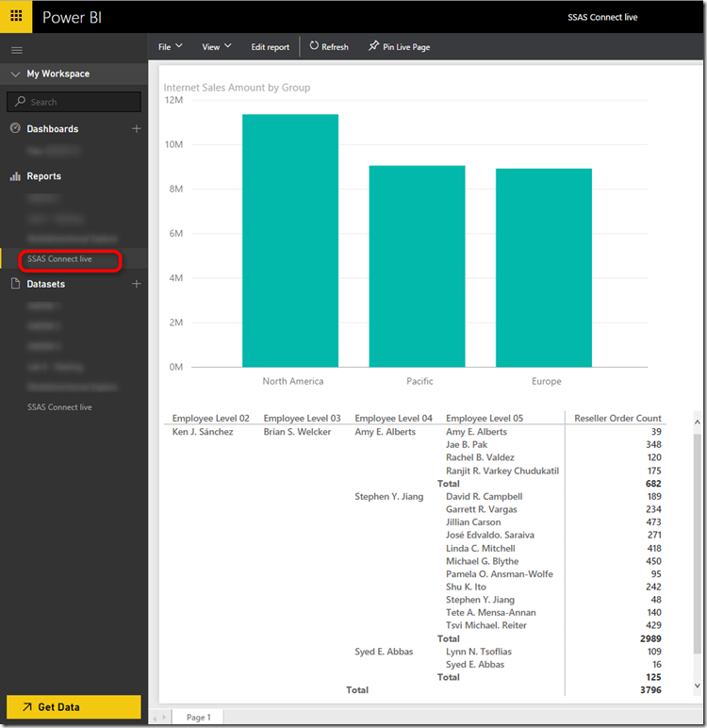707x728 pixels.
Task: Click the Power BI logo text
Action: point(72,17)
